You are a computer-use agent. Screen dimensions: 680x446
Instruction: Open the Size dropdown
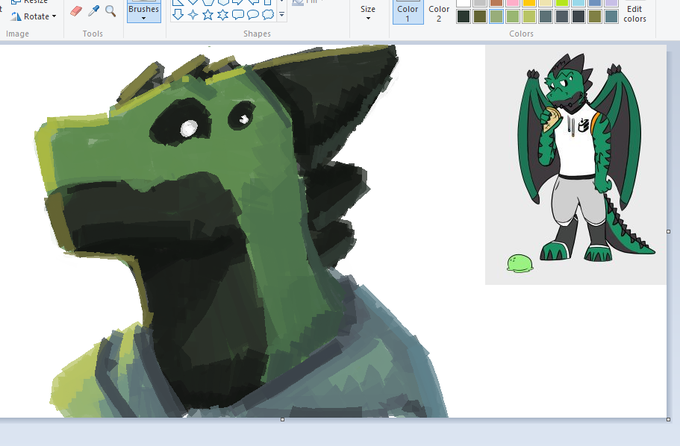point(368,12)
